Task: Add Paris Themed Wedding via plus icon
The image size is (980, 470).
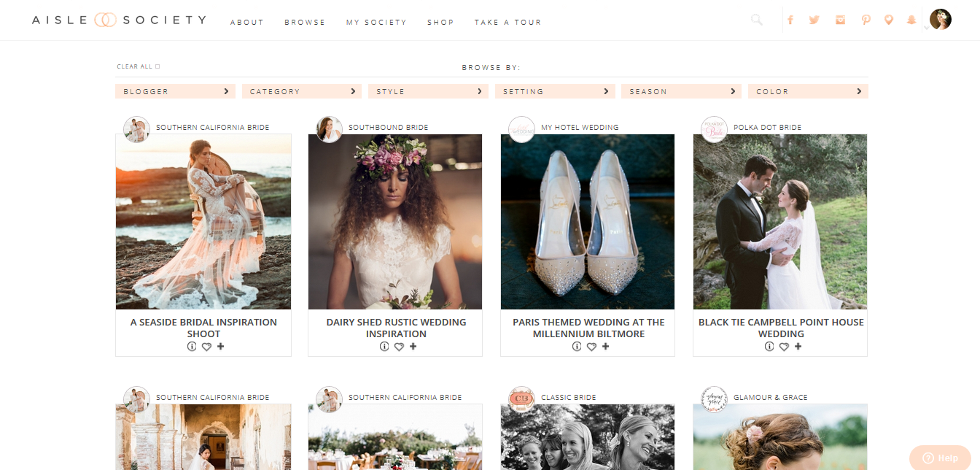Action: coord(605,347)
